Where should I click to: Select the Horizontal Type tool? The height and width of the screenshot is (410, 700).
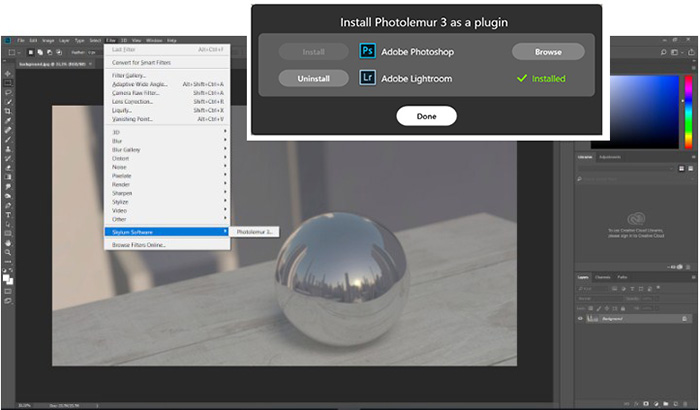tap(8, 215)
